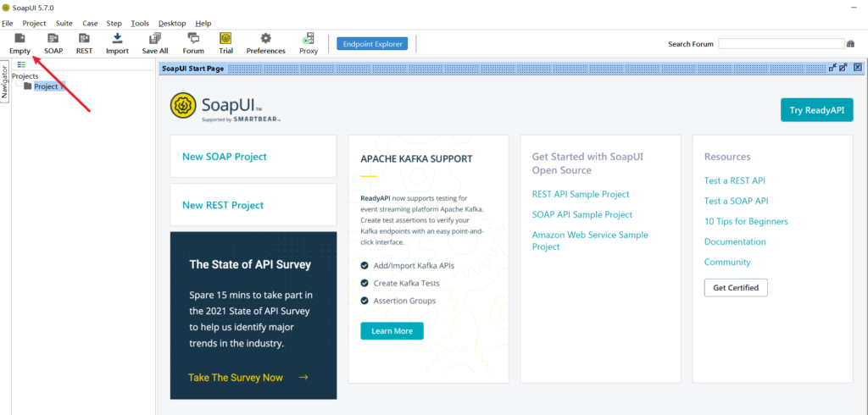Open the Tools menu
868x415 pixels.
(x=140, y=23)
